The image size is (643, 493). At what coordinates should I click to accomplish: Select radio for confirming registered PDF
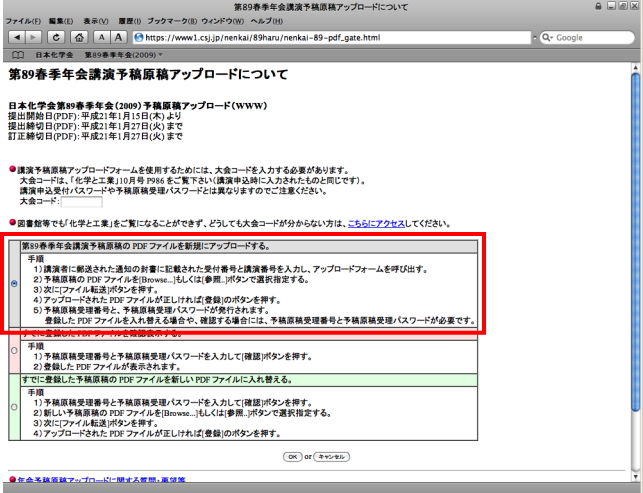pyautogui.click(x=12, y=352)
